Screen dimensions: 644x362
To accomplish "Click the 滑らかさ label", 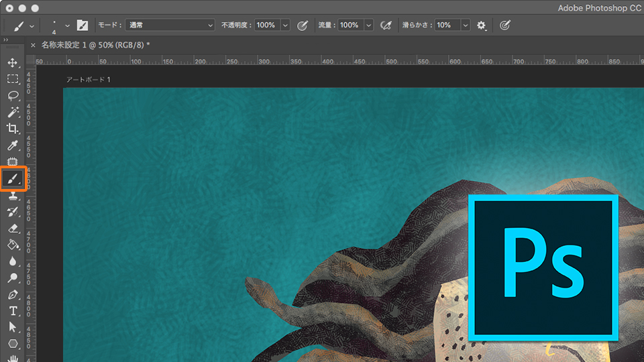I will 417,25.
